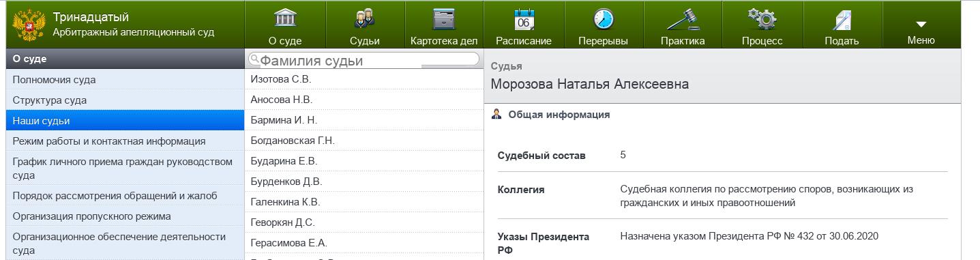Click the Общая информация section header
Viewport: 980px width, 260px height.
point(559,115)
